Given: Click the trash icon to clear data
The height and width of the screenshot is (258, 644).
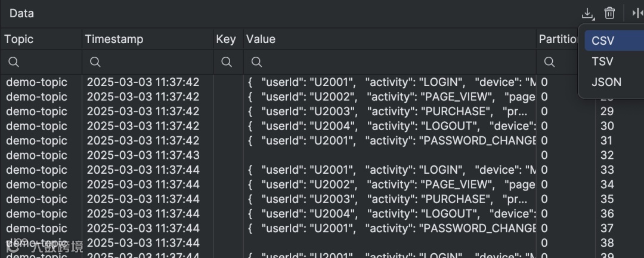Looking at the screenshot, I should 609,13.
